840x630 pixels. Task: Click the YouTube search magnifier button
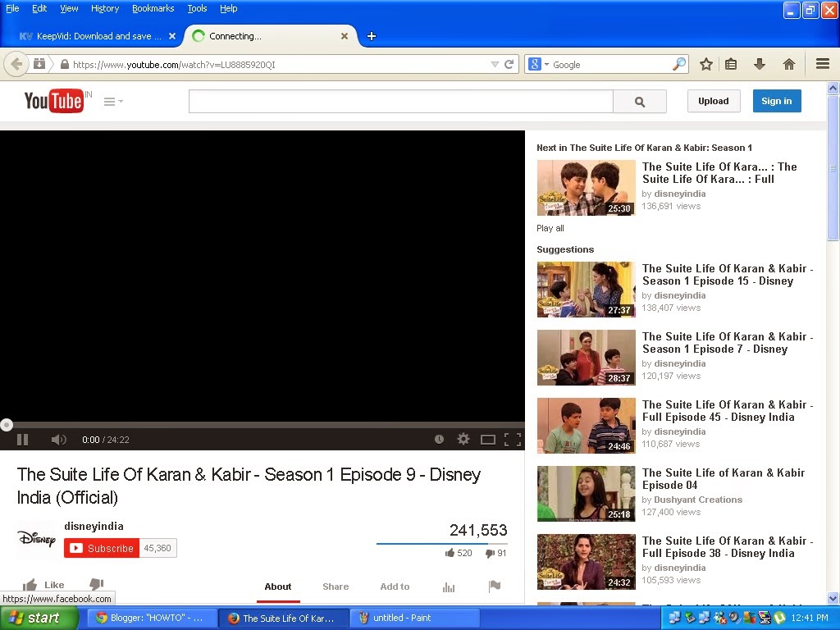coord(640,101)
